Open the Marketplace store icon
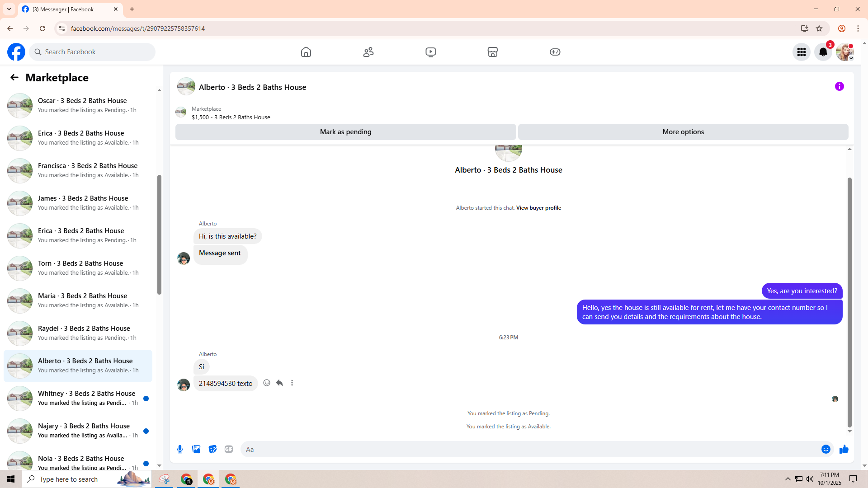Viewport: 868px width, 488px height. click(493, 52)
